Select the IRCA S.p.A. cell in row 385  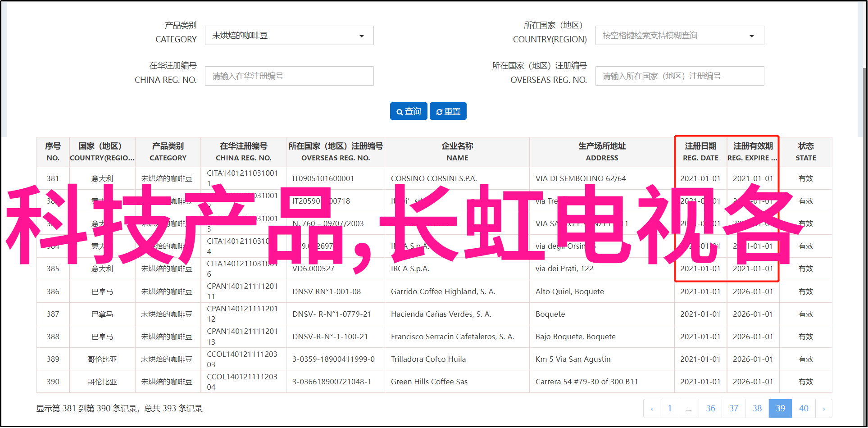click(x=458, y=269)
